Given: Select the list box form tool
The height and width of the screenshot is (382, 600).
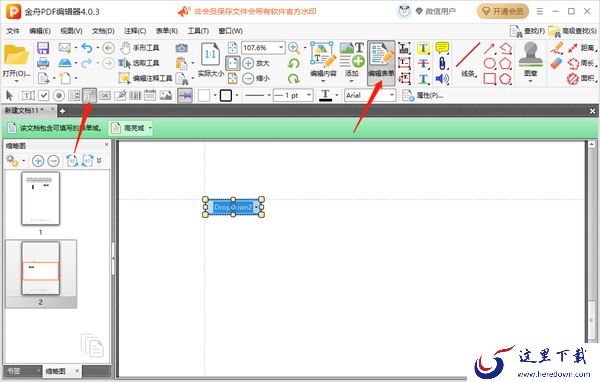Looking at the screenshot, I should click(x=74, y=95).
